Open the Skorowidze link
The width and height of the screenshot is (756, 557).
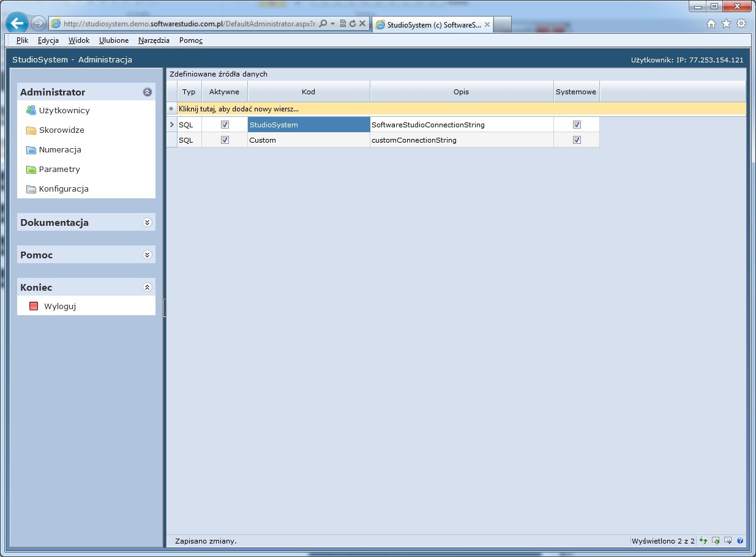[x=62, y=130]
